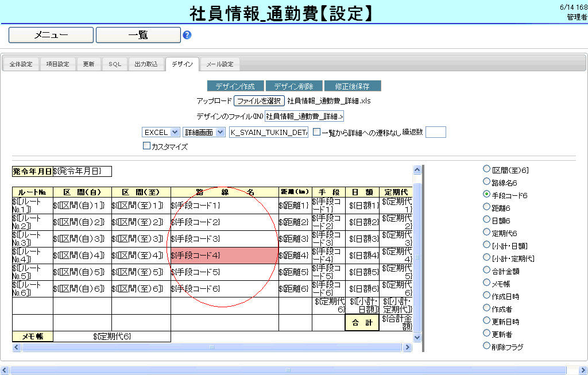
Task: Click ファイルを選択 to upload a file
Action: 259,101
